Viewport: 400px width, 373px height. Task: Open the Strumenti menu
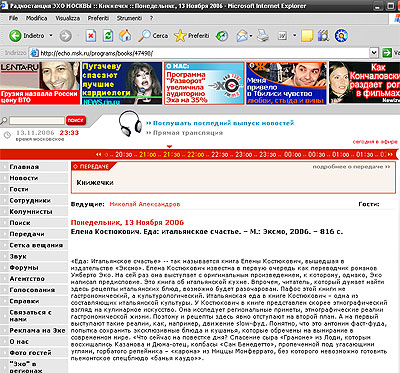129,18
